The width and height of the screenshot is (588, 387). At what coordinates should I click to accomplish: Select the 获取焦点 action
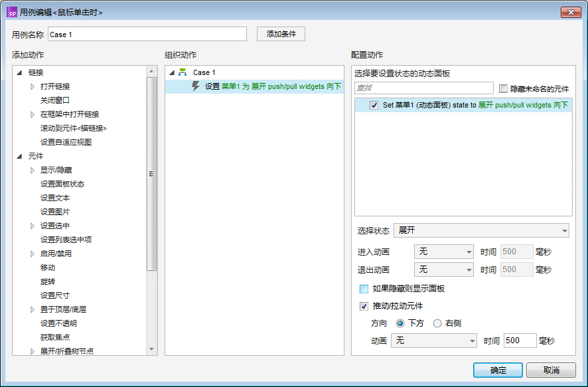55,337
